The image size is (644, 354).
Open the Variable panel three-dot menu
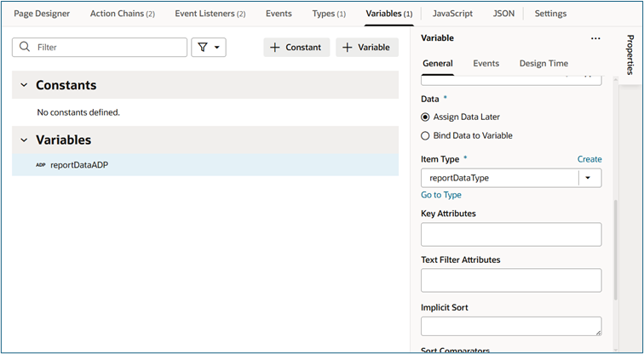coord(595,38)
